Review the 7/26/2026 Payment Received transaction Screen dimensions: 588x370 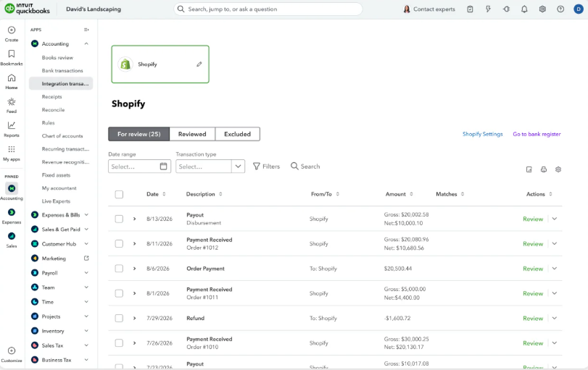533,343
